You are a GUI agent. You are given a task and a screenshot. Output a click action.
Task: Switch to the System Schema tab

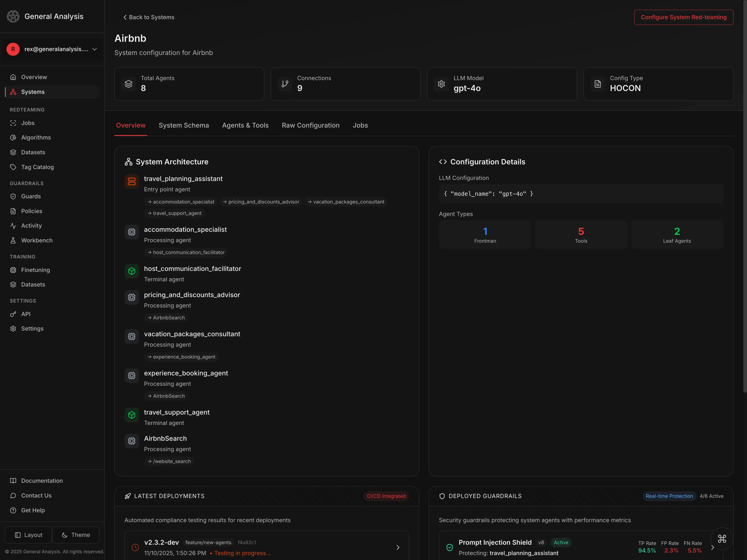[184, 125]
